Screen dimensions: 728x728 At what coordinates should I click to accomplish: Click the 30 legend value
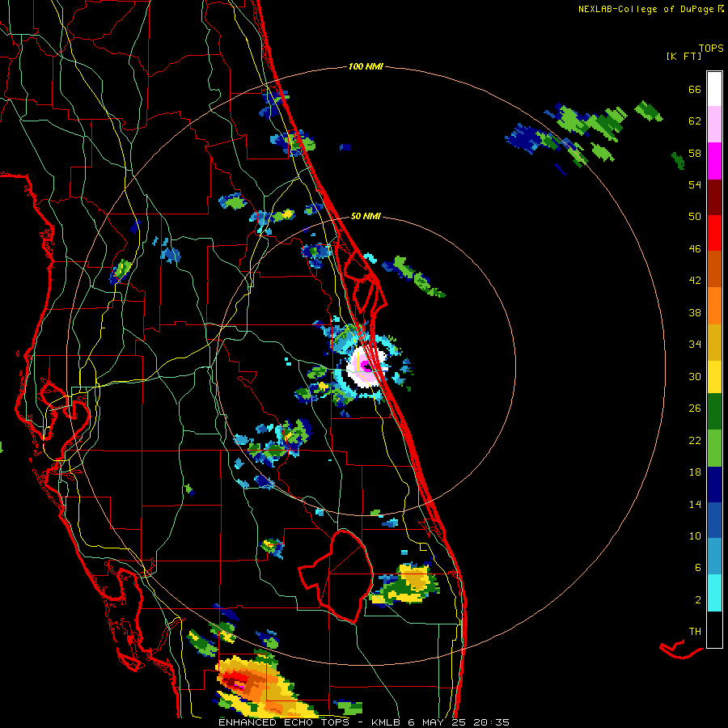(695, 376)
